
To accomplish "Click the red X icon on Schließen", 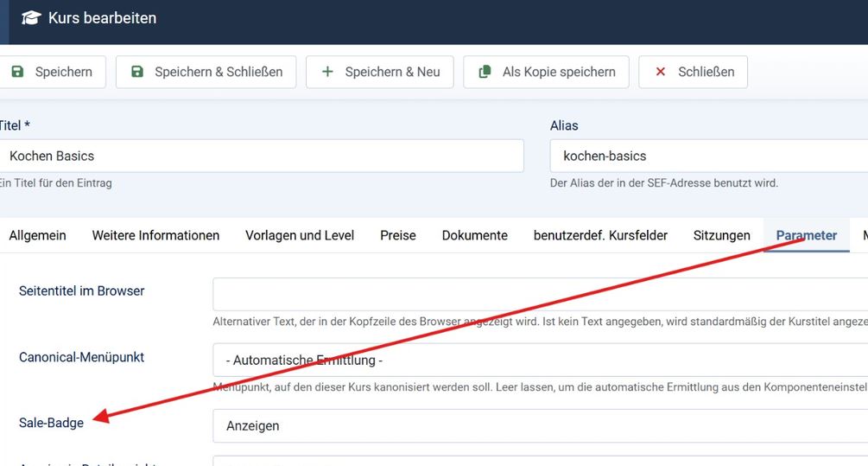I will [661, 72].
